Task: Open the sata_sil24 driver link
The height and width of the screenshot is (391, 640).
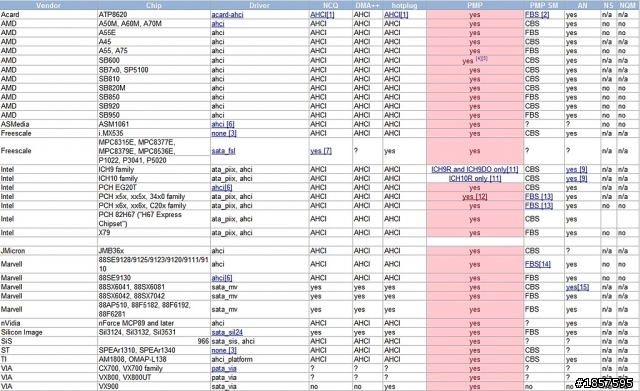Action: [x=227, y=333]
